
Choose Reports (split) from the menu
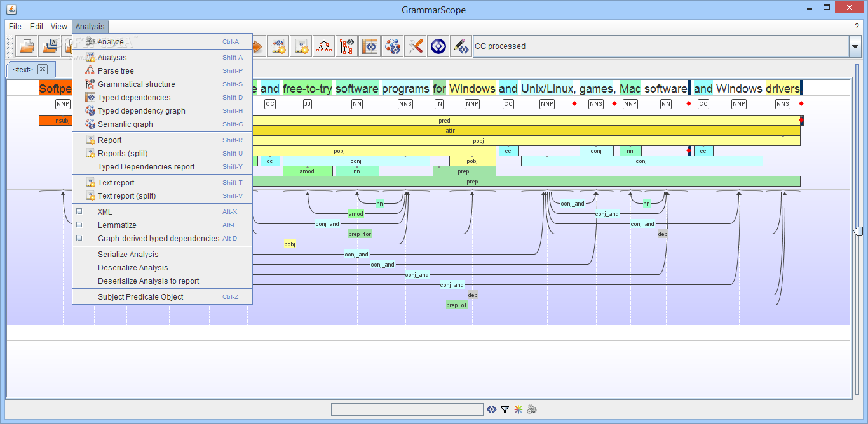[x=162, y=154]
